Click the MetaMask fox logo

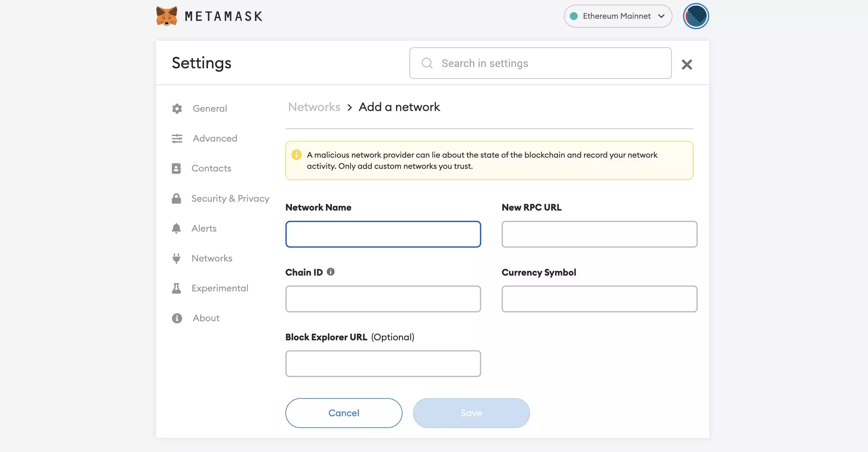(166, 16)
